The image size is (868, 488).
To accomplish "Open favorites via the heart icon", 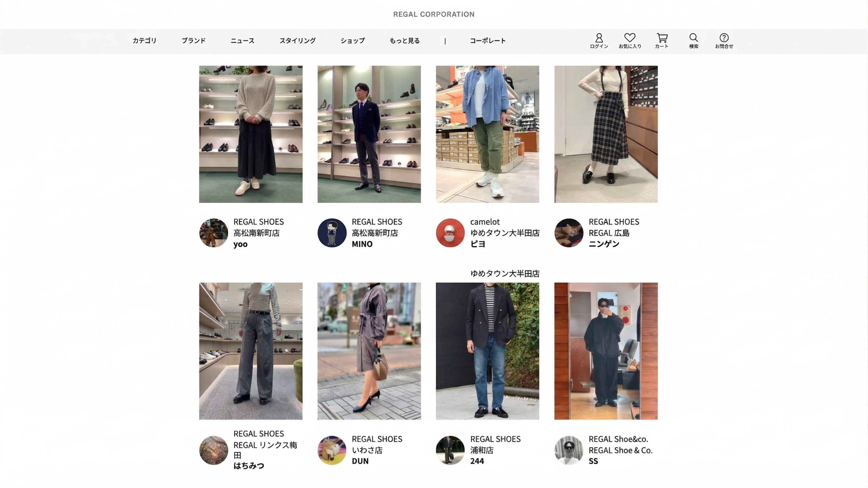I will tap(630, 38).
